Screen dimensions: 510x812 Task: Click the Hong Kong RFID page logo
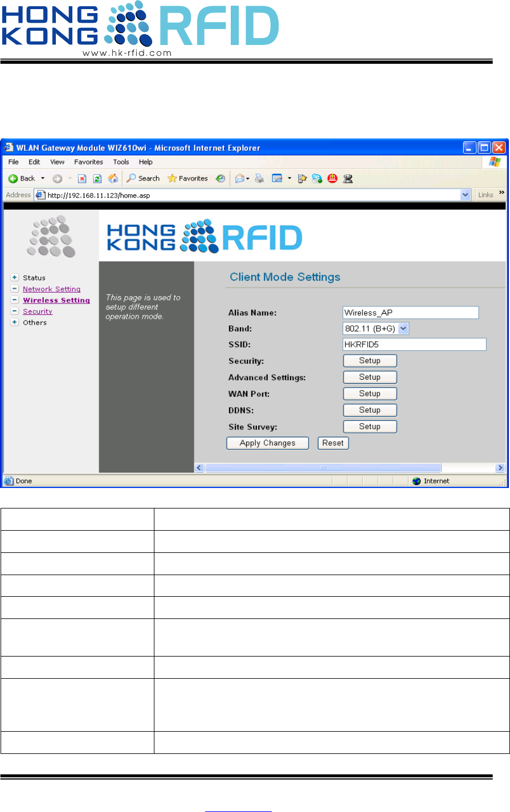pyautogui.click(x=205, y=236)
